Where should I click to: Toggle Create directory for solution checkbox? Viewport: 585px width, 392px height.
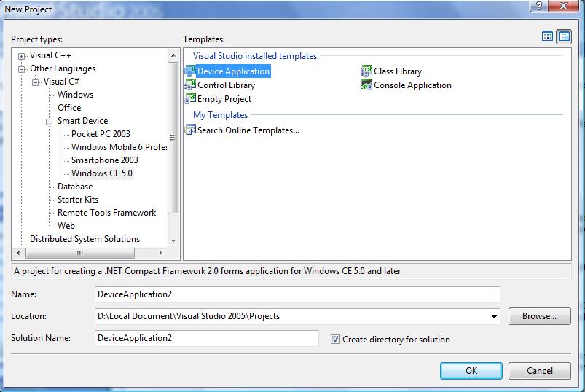335,339
